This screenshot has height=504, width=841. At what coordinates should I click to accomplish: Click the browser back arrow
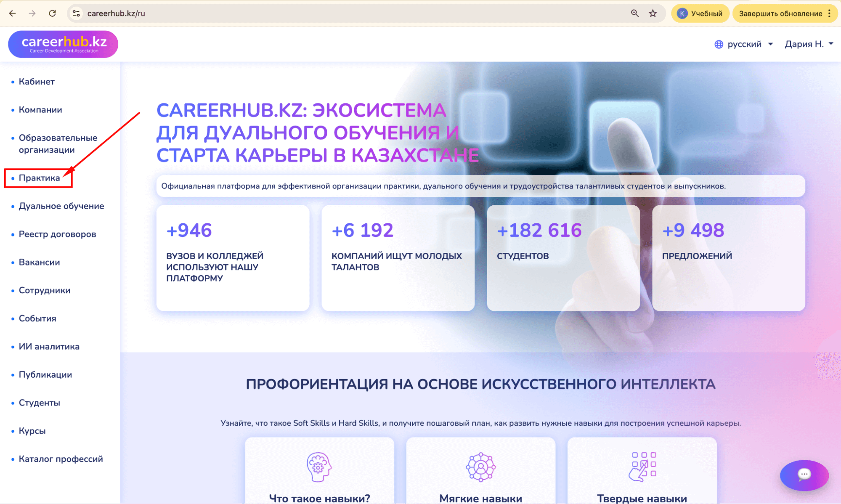tap(12, 13)
